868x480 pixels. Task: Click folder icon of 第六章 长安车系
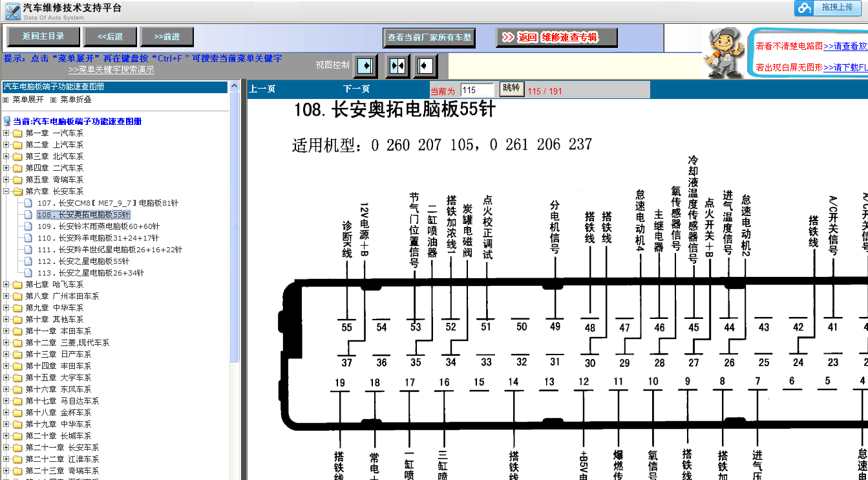tap(17, 191)
